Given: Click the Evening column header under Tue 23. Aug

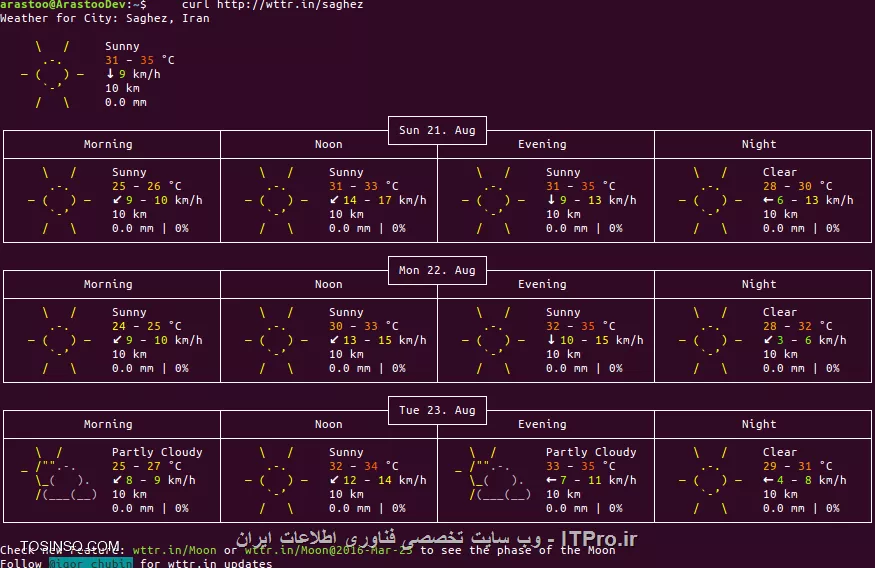Looking at the screenshot, I should click(x=542, y=424).
